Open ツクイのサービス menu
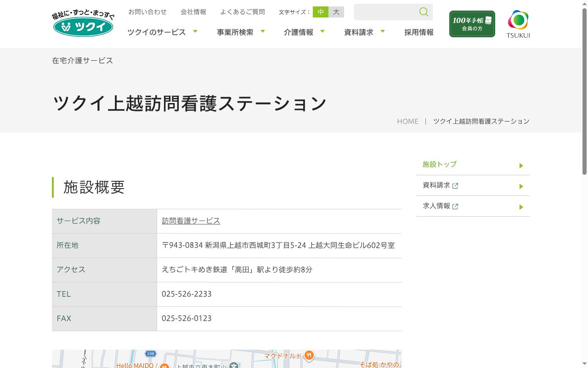This screenshot has height=368, width=588. click(157, 32)
